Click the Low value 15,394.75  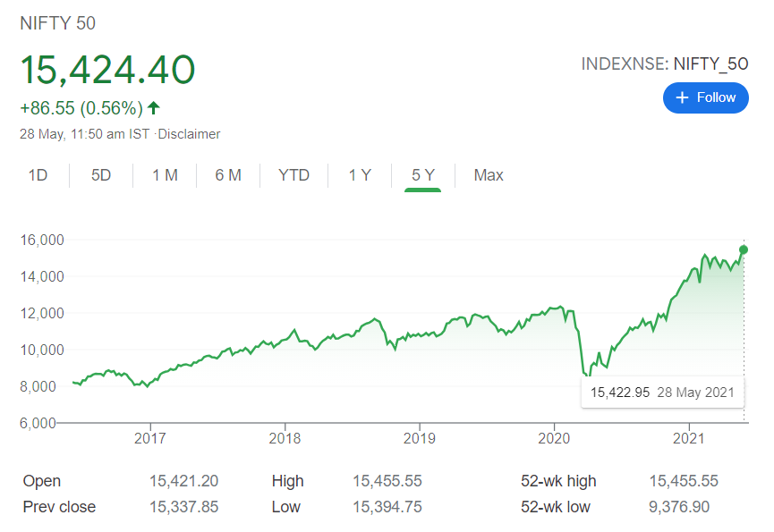click(387, 507)
